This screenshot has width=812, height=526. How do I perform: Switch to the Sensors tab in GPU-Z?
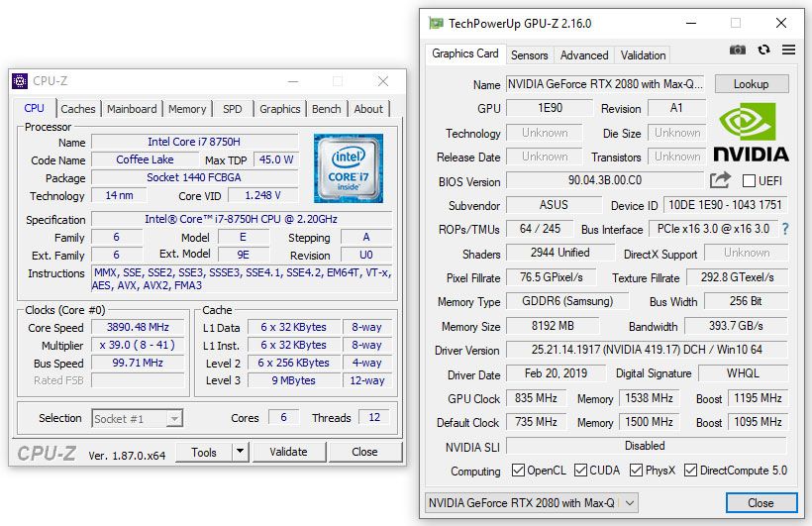pos(529,54)
